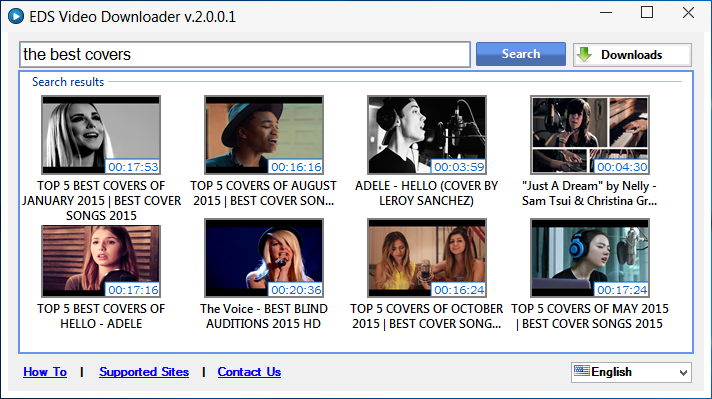Click the 00:03:59 duration badge

[459, 167]
